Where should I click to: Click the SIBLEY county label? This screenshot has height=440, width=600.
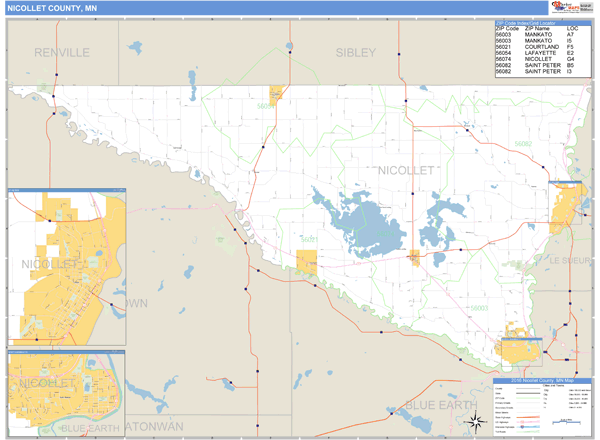(356, 51)
